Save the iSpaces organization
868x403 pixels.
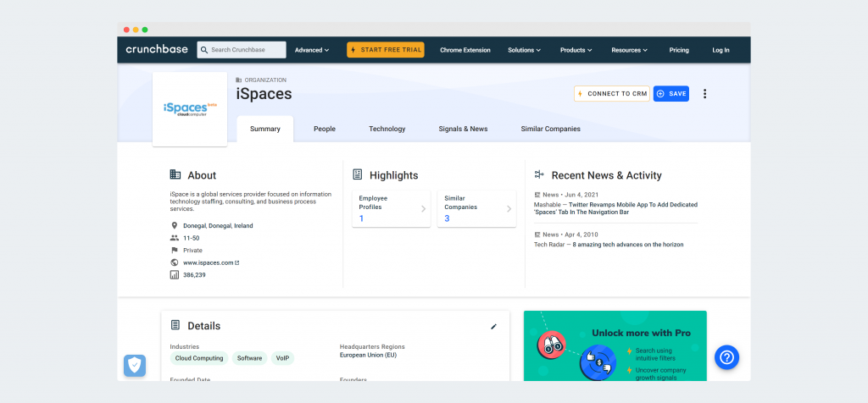tap(671, 93)
